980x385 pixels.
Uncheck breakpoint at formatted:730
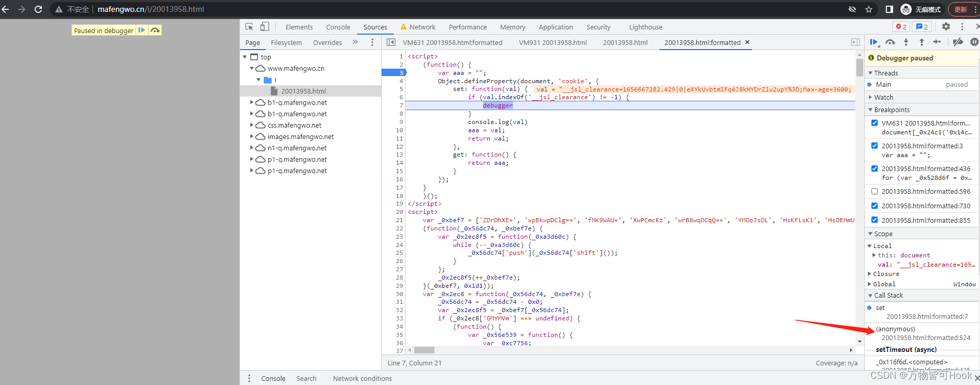tap(875, 206)
